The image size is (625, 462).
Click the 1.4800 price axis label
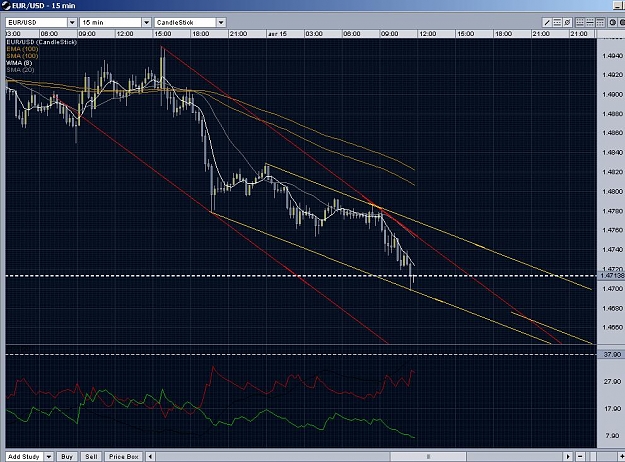click(612, 192)
